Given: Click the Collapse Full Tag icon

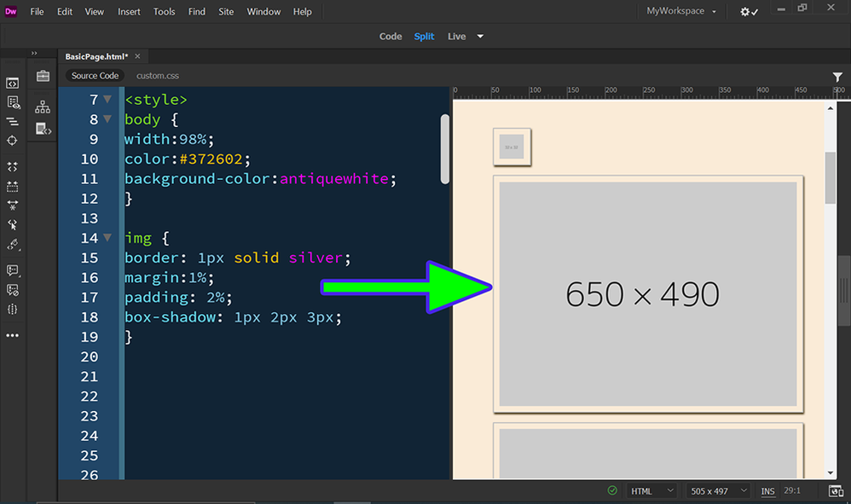Looking at the screenshot, I should coord(13,167).
